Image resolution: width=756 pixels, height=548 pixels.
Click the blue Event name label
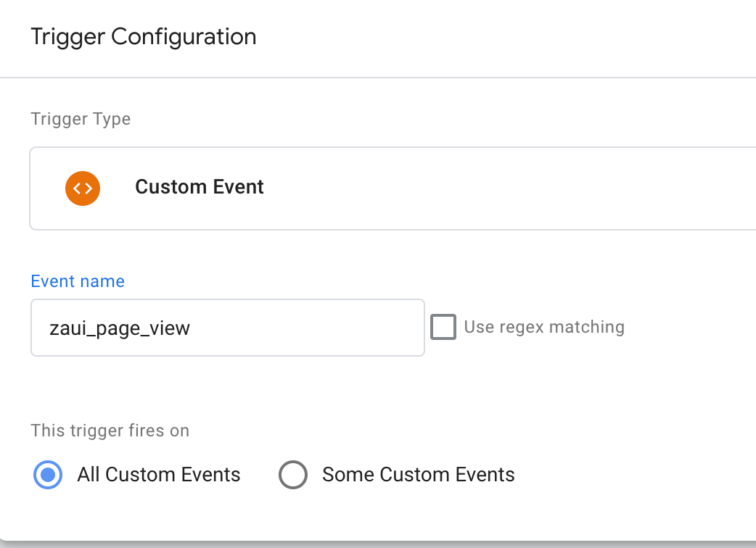[77, 281]
